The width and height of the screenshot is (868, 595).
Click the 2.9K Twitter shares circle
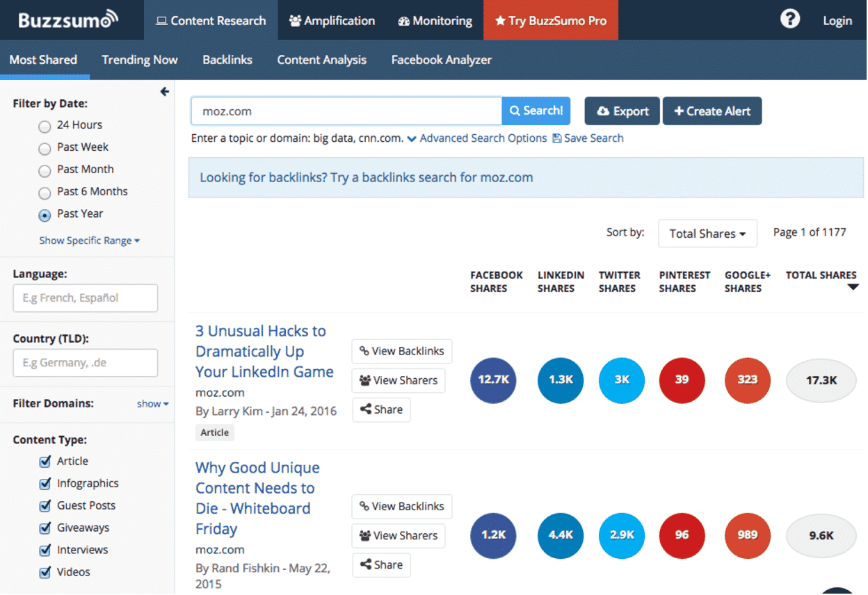tap(622, 536)
